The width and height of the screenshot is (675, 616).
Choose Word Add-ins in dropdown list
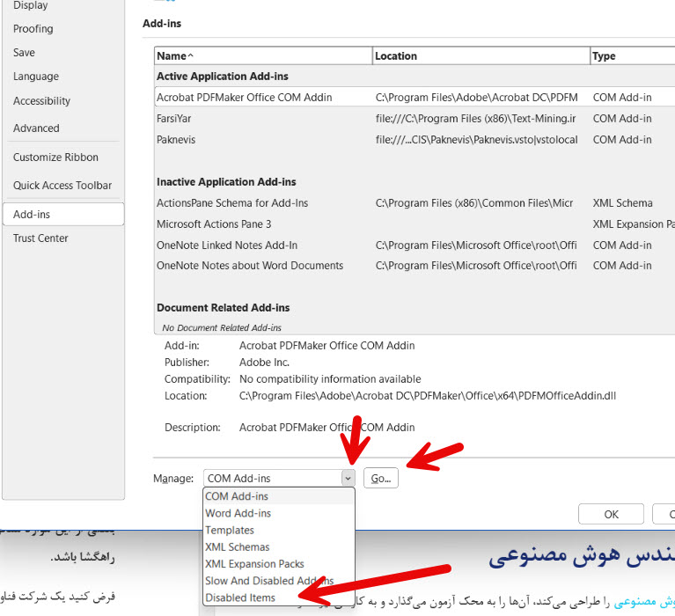coord(238,513)
